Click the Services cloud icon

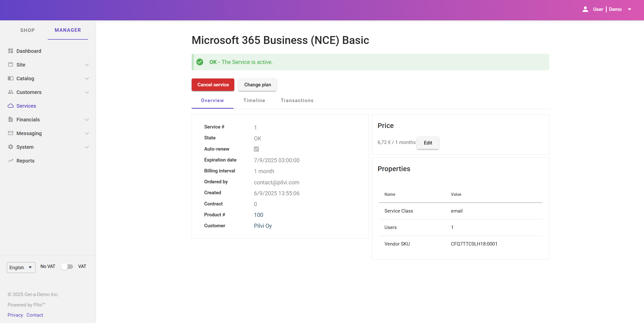pos(10,106)
